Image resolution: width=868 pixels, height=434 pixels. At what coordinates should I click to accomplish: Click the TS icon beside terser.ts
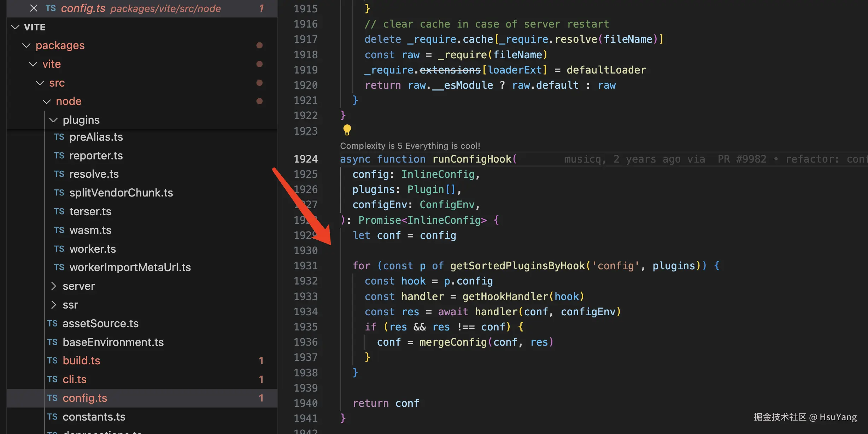(x=59, y=212)
